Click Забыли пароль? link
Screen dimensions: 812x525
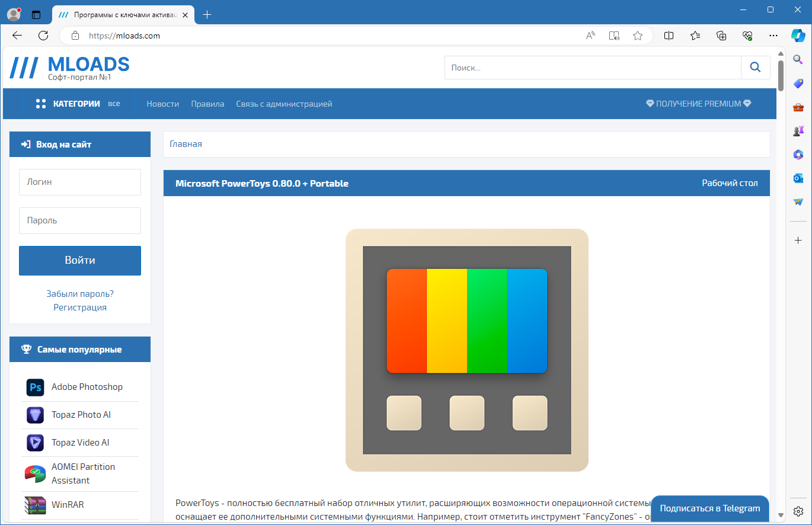pos(80,294)
